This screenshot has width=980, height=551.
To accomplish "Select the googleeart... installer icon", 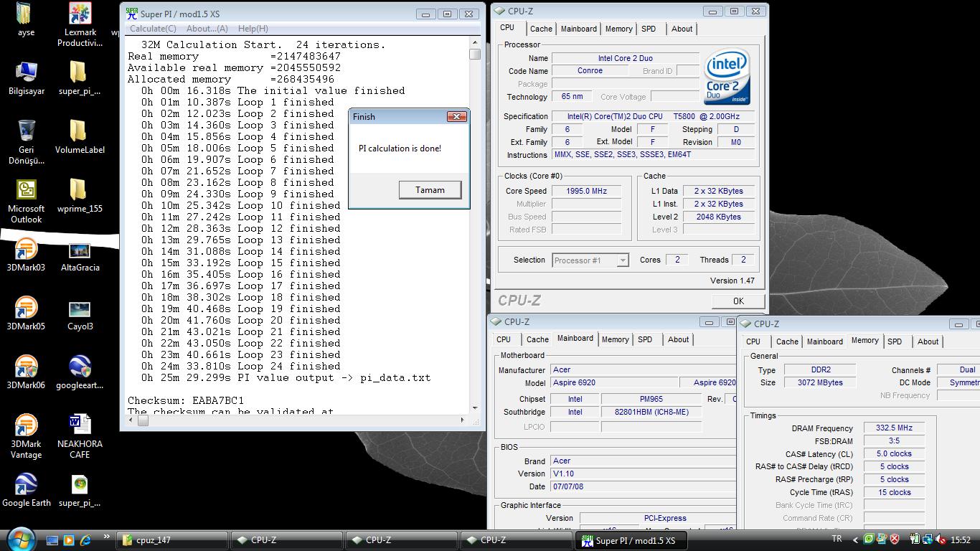I will [x=80, y=372].
